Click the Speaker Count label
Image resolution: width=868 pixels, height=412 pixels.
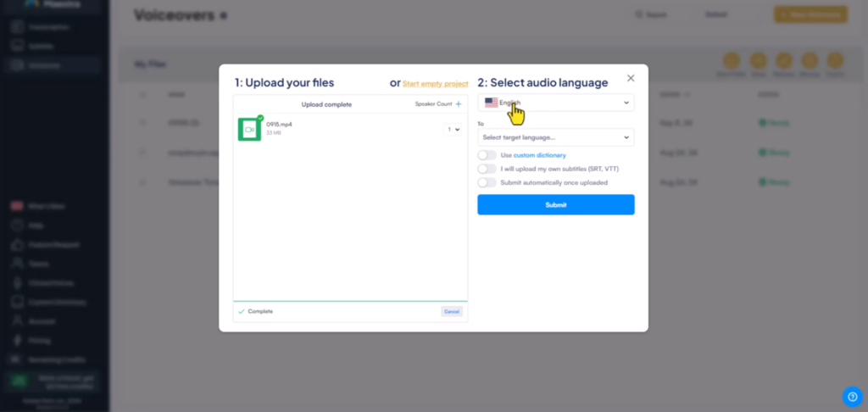tap(433, 103)
